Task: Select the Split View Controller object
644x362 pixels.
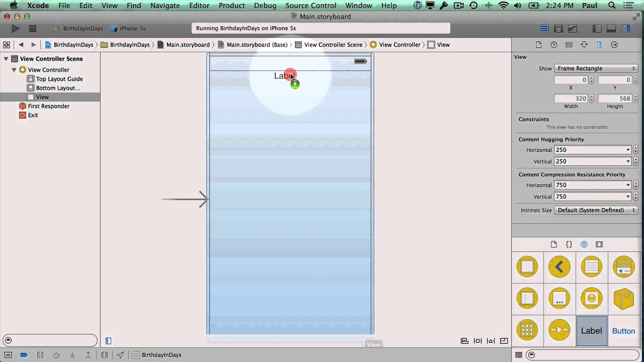Action: (x=527, y=299)
